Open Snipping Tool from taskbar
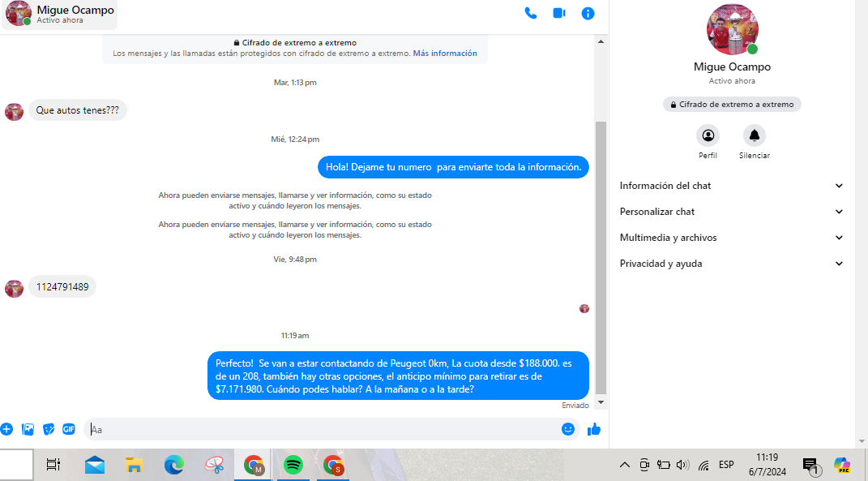Screen dimensions: 868x481 point(214,465)
